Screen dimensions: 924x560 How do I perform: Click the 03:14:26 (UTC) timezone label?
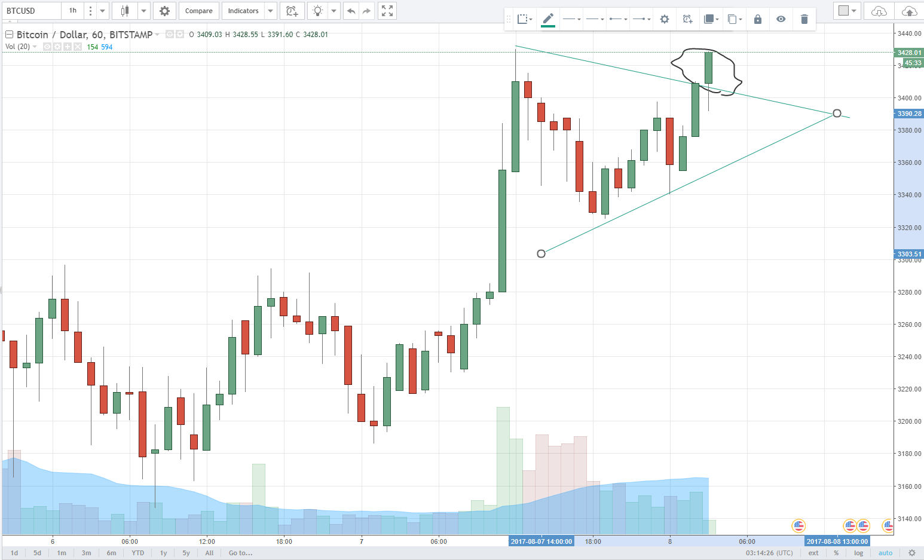(x=769, y=553)
